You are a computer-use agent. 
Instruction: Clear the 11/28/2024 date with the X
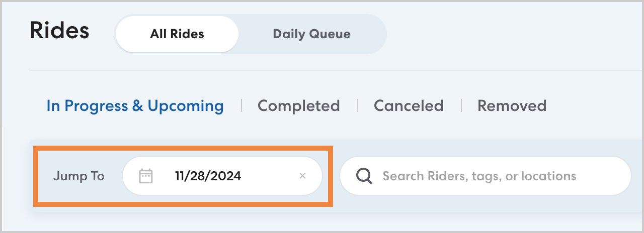point(302,176)
